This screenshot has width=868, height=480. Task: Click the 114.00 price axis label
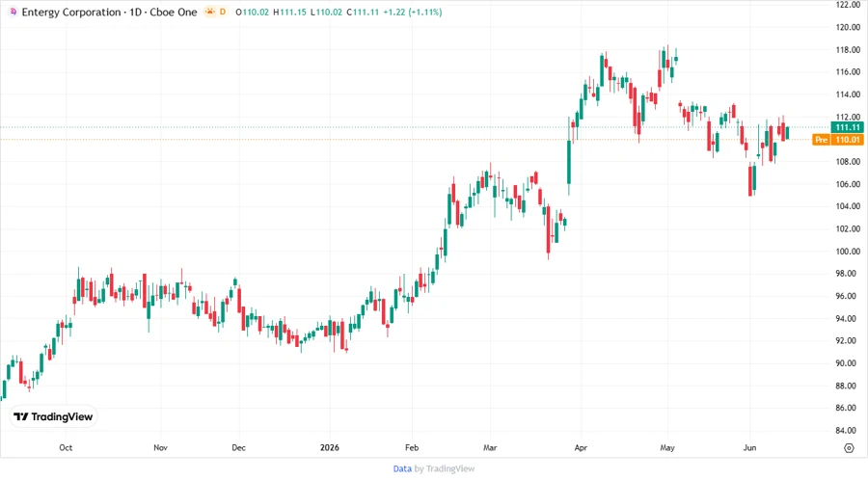(x=848, y=94)
